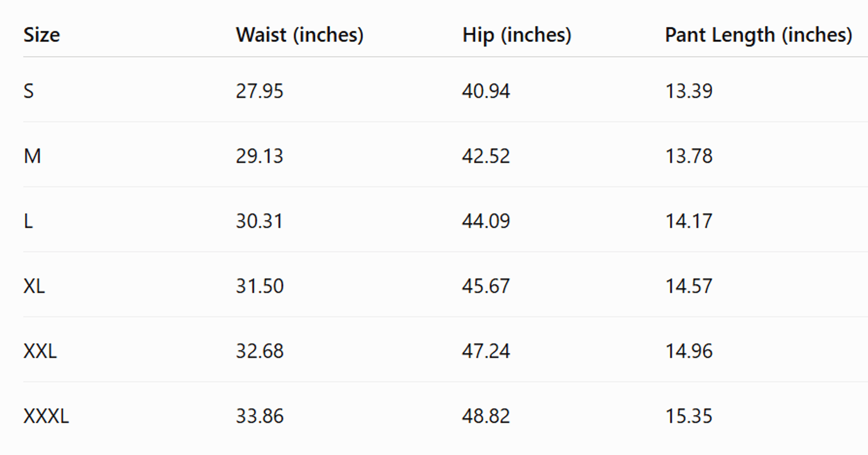The image size is (868, 455).
Task: Select the S size row label
Action: point(29,91)
